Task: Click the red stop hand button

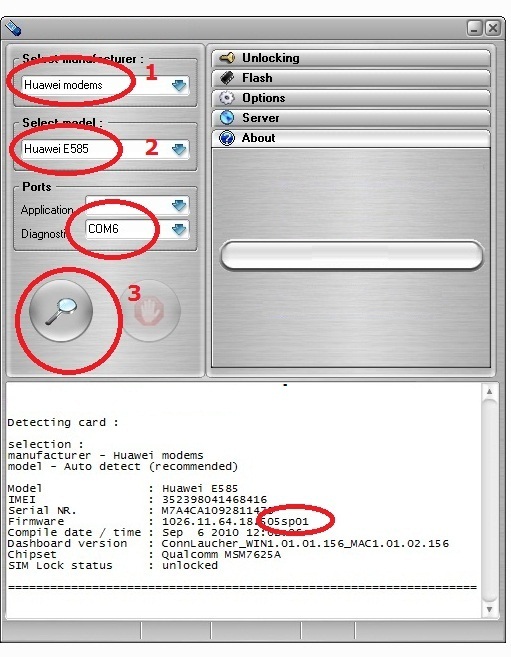Action: click(x=150, y=311)
